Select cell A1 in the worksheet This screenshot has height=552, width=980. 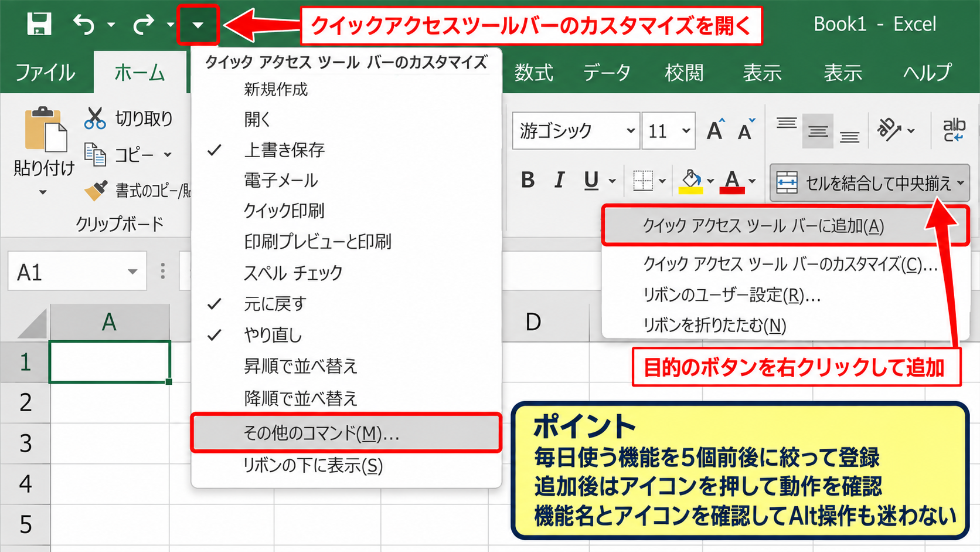110,362
